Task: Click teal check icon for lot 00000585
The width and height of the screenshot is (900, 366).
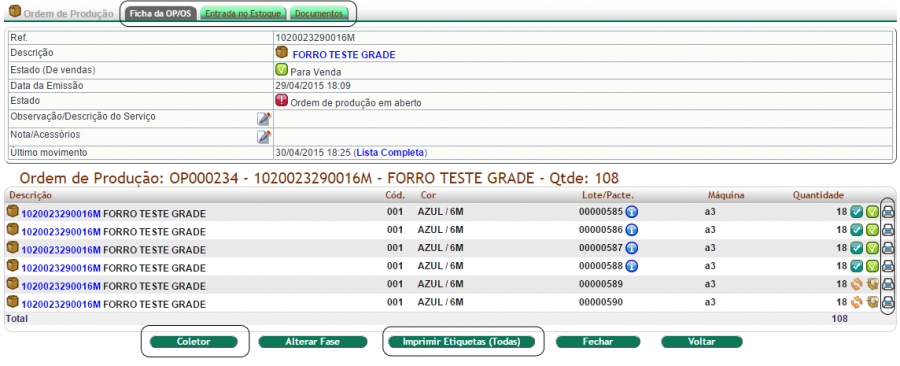Action: tap(857, 212)
